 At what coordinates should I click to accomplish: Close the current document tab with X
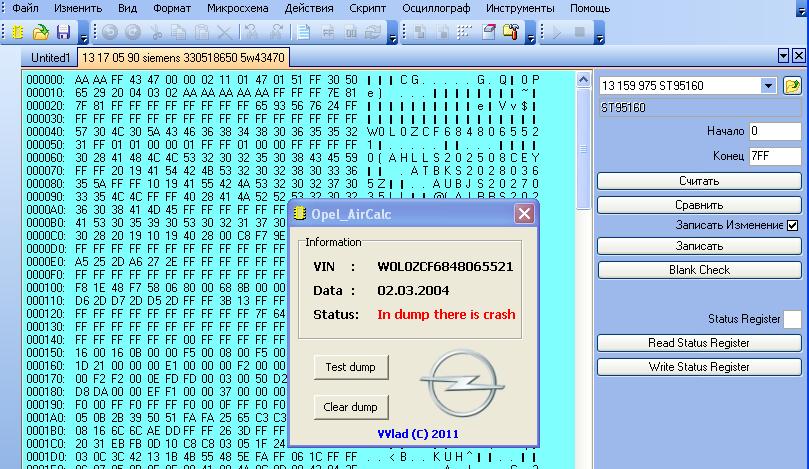[x=798, y=56]
